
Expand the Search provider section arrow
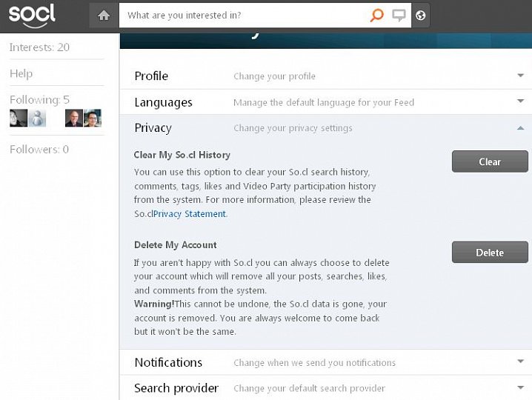point(521,387)
